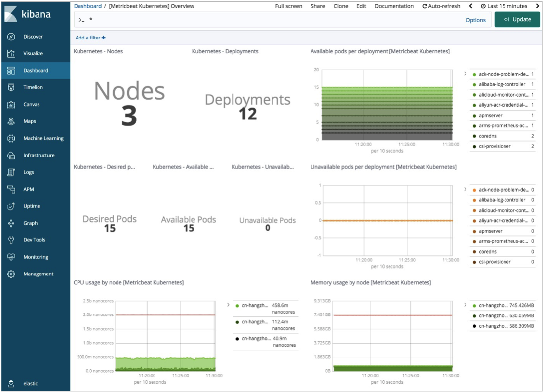Click Edit in the top menu
544x392 pixels.
[361, 6]
